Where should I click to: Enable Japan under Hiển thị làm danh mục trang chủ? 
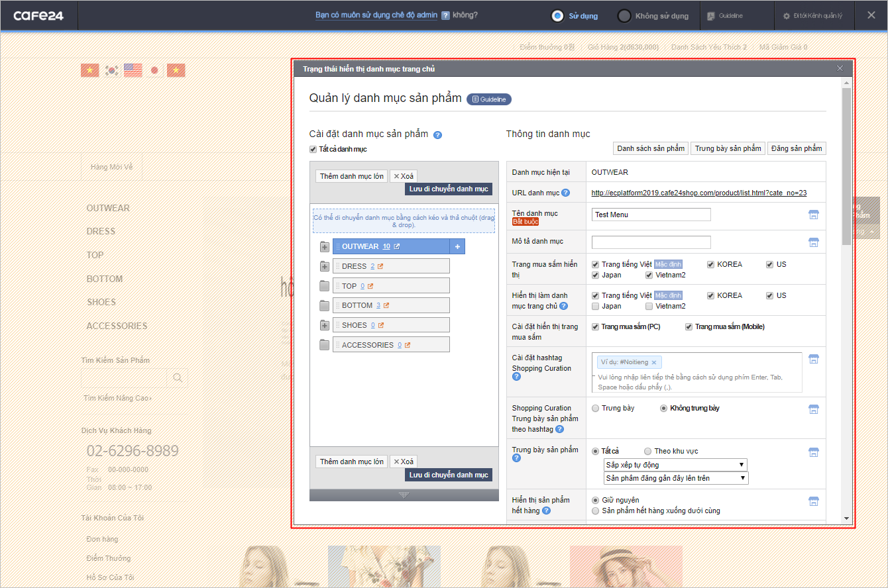click(x=595, y=306)
